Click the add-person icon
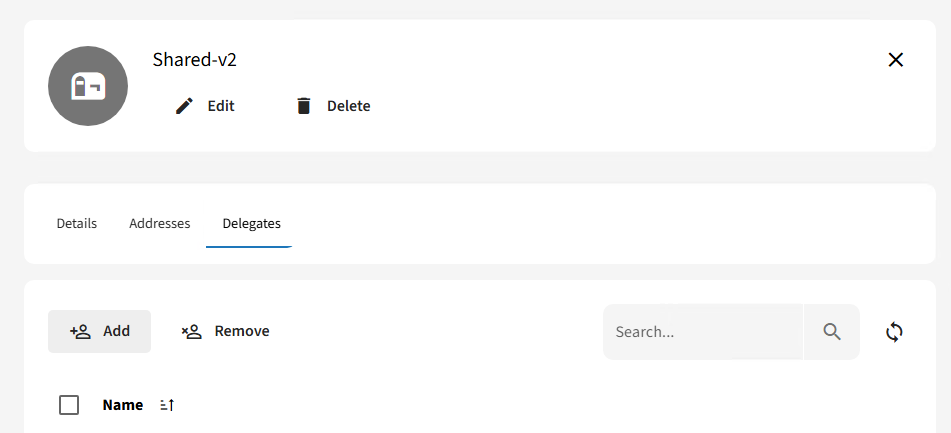Screen dimensions: 951x433 click(81, 331)
